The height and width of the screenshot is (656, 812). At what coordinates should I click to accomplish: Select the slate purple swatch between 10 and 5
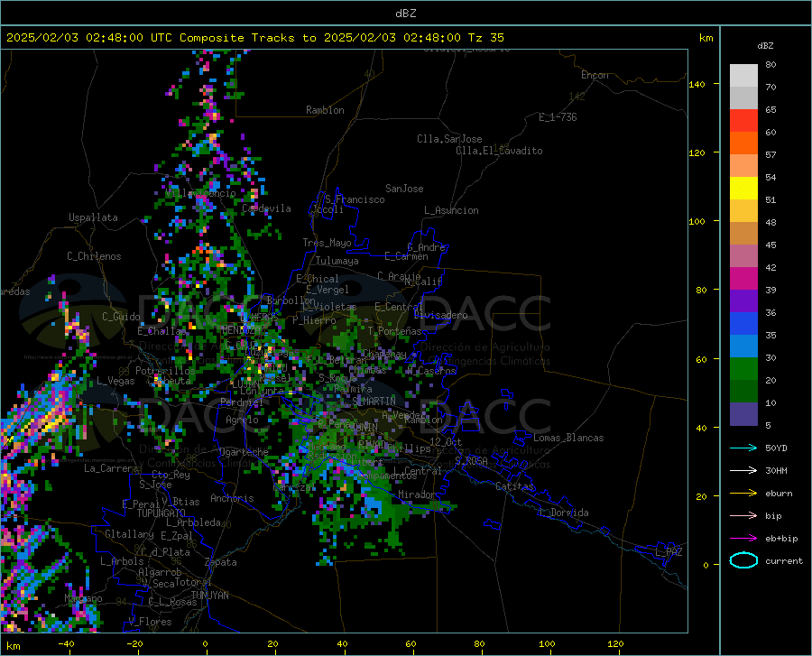point(743,414)
